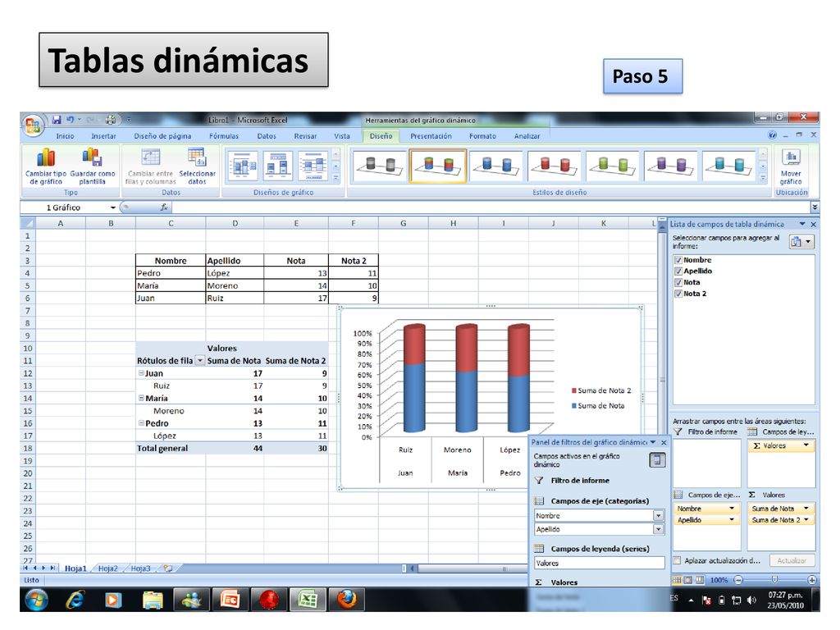Image resolution: width=840 pixels, height=630 pixels.
Task: Toggle Aplazar actualización del diseño checkbox
Action: 677,560
